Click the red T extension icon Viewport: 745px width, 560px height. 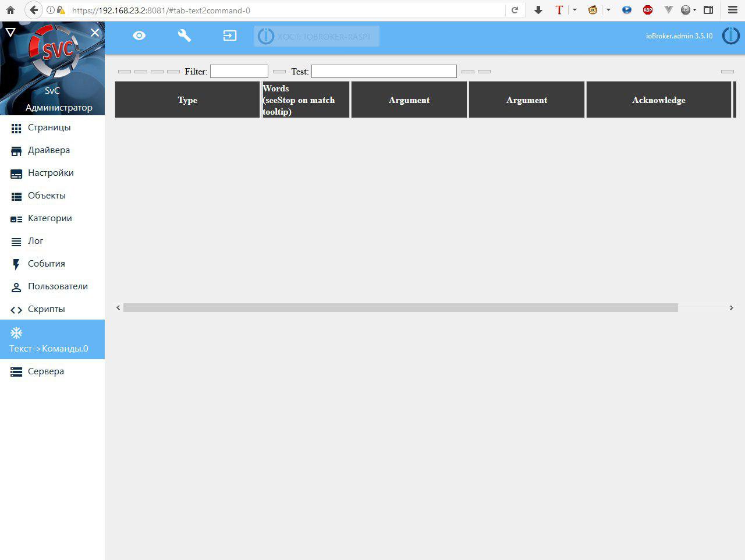coord(559,10)
